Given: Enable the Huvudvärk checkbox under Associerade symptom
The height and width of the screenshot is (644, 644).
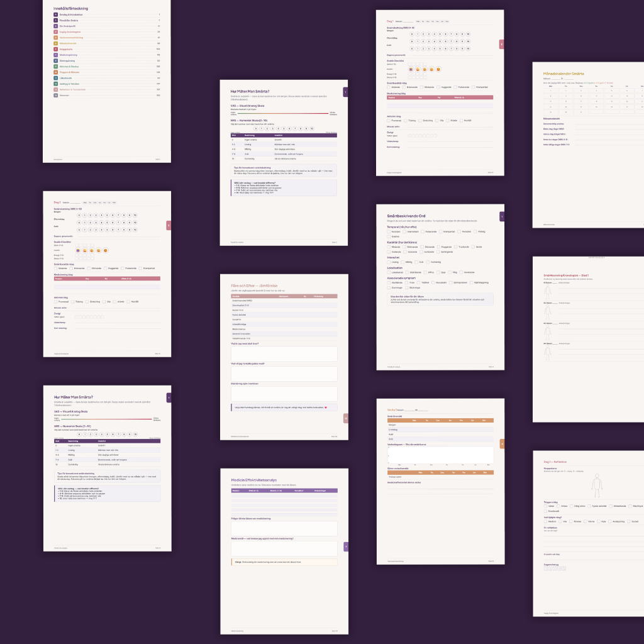Looking at the screenshot, I should tap(433, 282).
